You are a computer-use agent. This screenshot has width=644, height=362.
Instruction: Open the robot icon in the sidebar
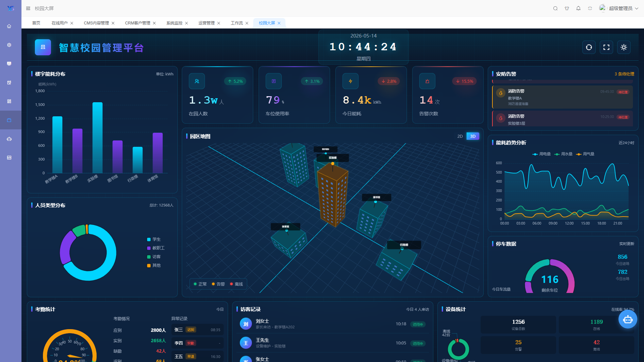click(x=9, y=139)
